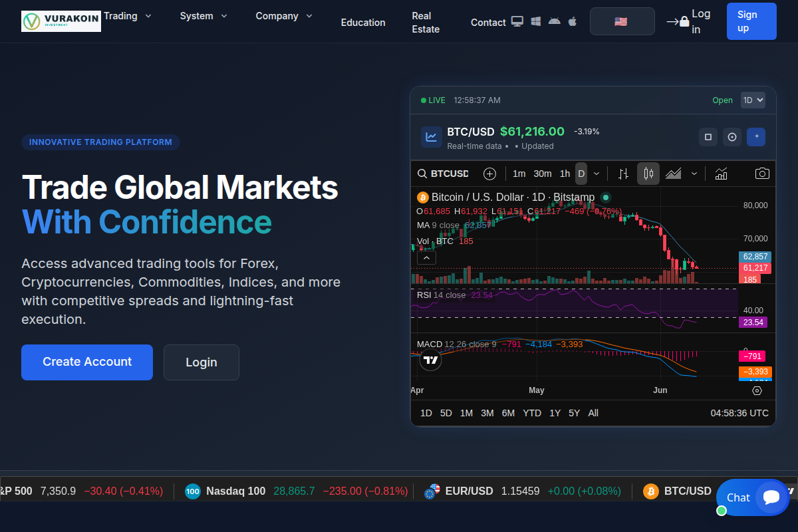The width and height of the screenshot is (798, 532).
Task: Expand the chart interval chevron after D
Action: click(x=597, y=174)
